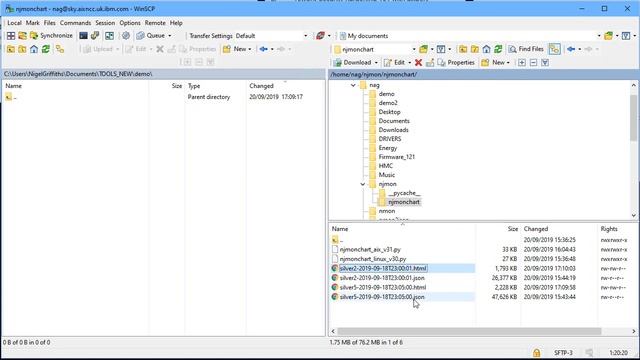Click the lock icon in status bar
Screen dimensions: 640x360
tap(536, 353)
